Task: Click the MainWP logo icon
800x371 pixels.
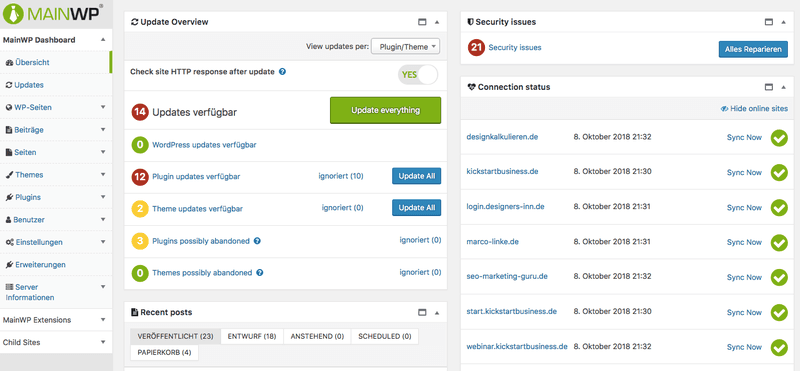Action: tap(13, 13)
